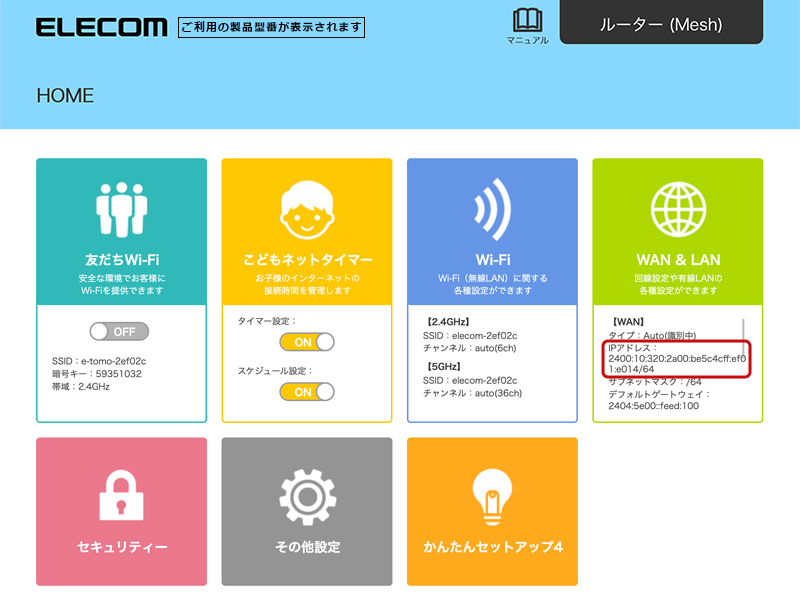The height and width of the screenshot is (605, 800).
Task: Click the default gateway 2404:5e00::feed:100
Action: coord(654,406)
